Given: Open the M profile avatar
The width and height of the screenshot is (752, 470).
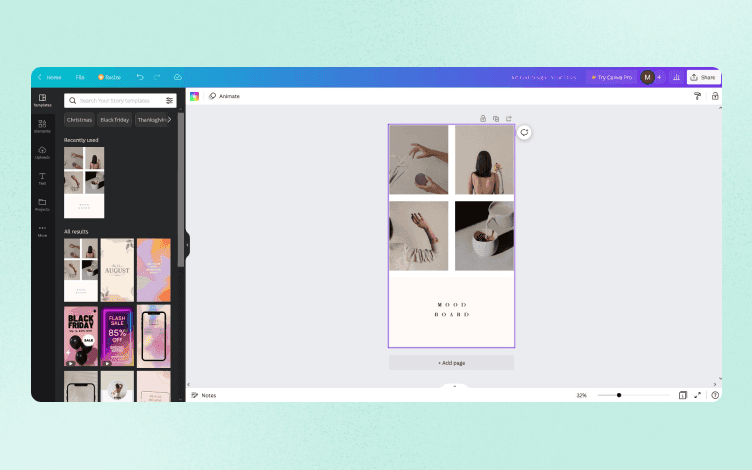Looking at the screenshot, I should tap(647, 77).
